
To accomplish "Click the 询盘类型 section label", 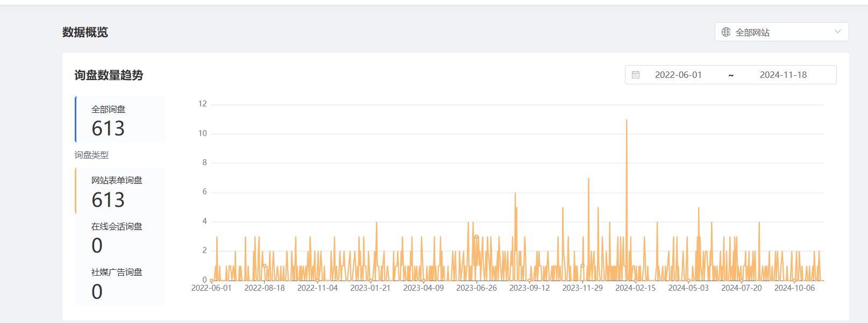I will (91, 155).
